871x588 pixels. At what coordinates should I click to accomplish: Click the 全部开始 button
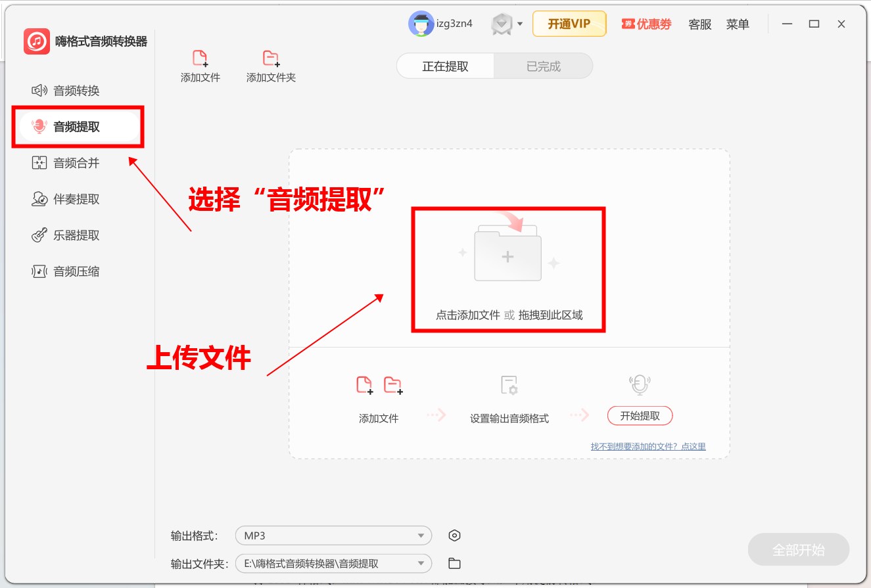799,550
